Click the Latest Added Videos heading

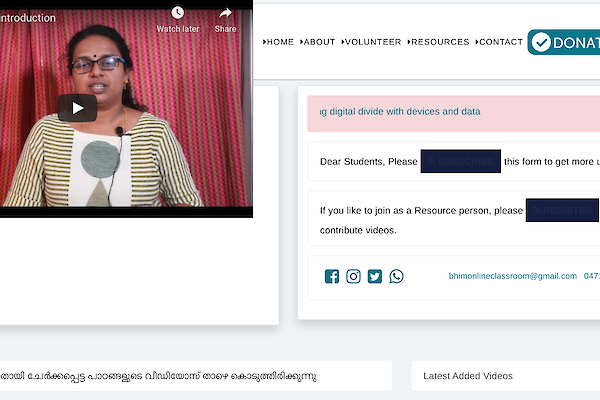point(468,376)
